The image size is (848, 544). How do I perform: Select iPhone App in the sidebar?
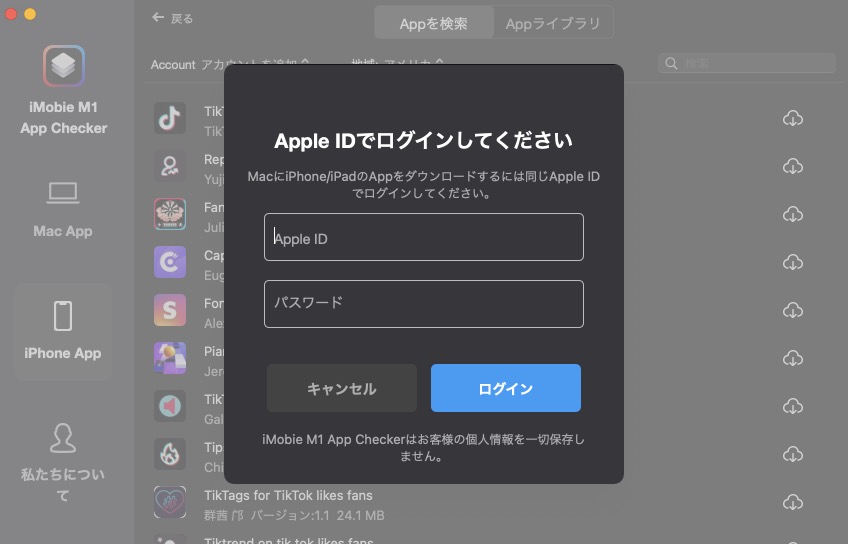(63, 331)
